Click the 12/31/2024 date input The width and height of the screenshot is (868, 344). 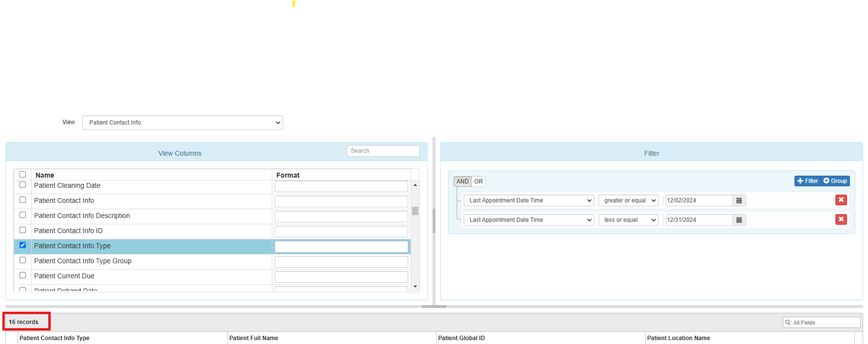[x=699, y=220]
